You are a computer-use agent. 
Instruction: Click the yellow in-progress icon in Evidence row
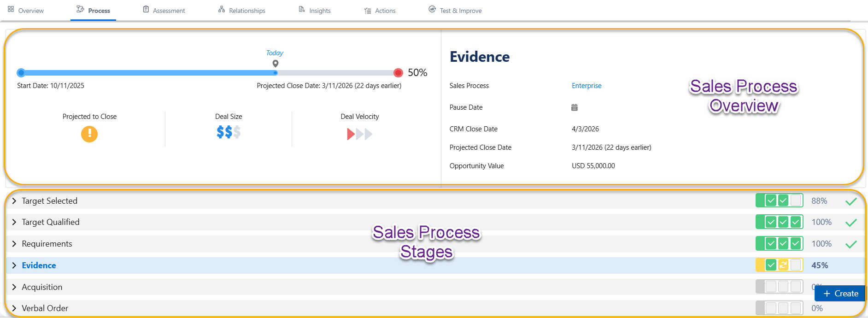(783, 265)
